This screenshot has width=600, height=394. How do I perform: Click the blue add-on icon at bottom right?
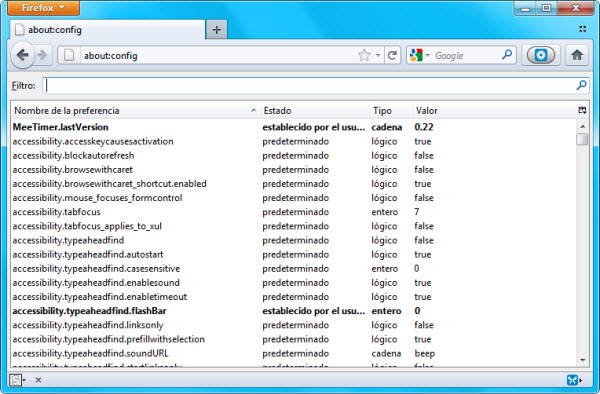pos(572,380)
